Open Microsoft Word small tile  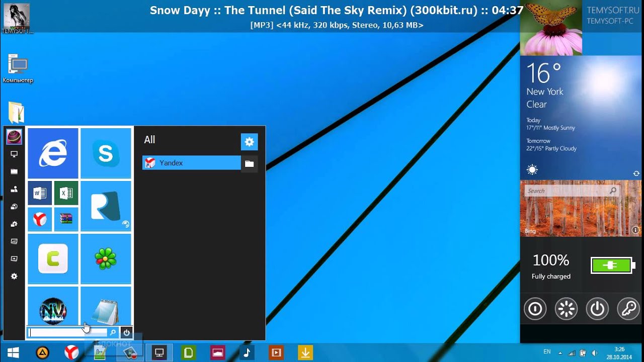[40, 193]
